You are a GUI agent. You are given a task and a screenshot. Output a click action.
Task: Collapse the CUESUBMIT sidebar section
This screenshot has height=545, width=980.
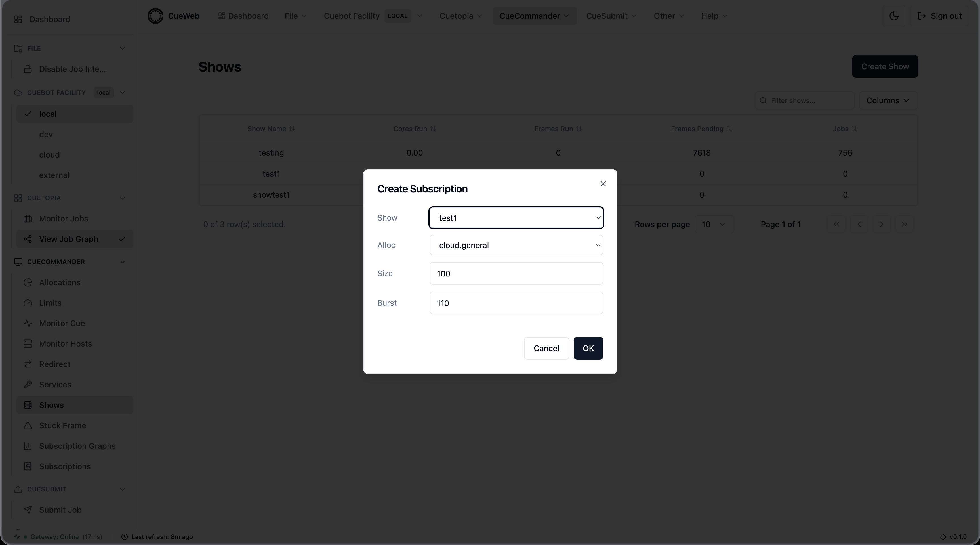click(123, 489)
